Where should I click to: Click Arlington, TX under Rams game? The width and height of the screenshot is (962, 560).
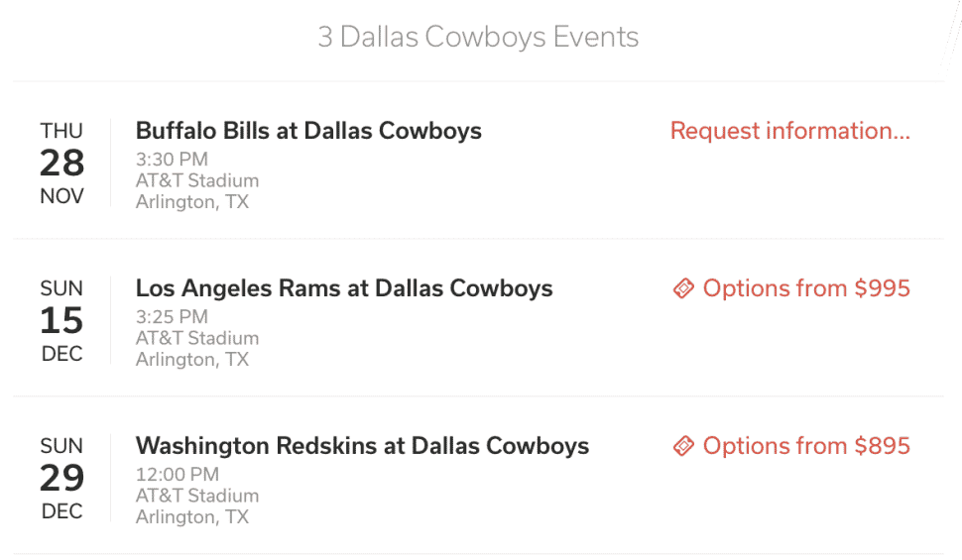click(192, 360)
